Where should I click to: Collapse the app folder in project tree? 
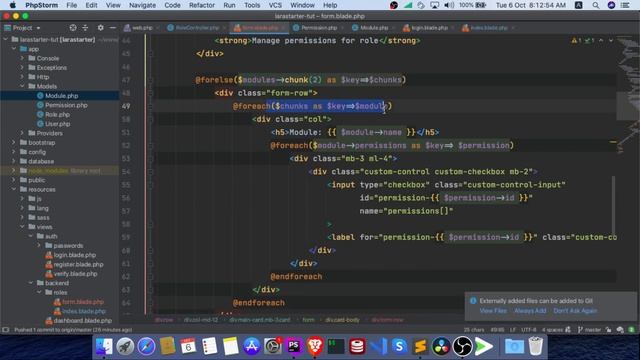coord(14,49)
